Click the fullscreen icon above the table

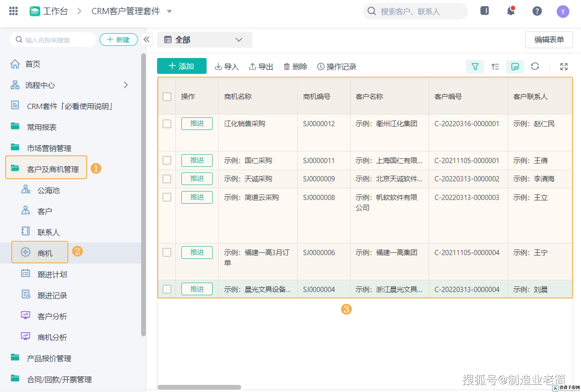564,66
